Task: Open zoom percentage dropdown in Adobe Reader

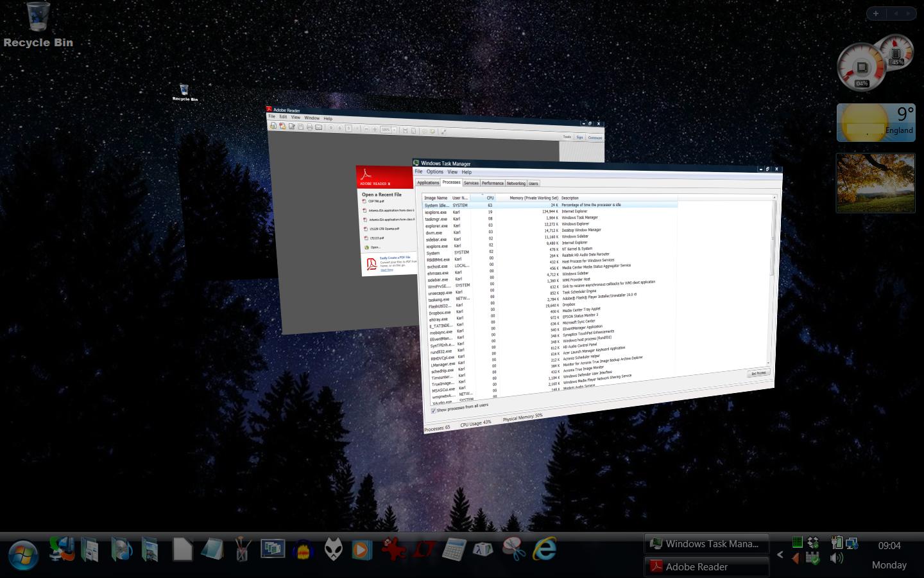Action: [x=393, y=130]
